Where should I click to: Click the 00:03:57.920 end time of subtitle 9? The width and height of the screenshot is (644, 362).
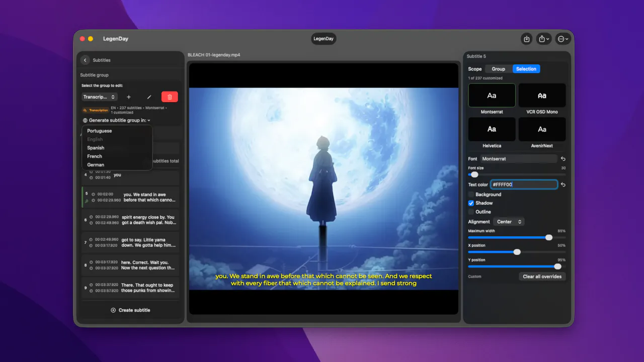click(x=107, y=291)
